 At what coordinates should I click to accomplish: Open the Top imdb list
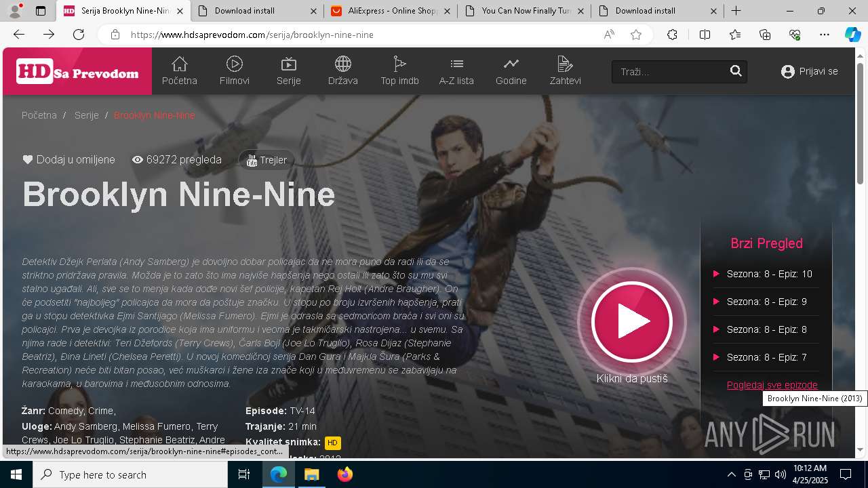(399, 71)
